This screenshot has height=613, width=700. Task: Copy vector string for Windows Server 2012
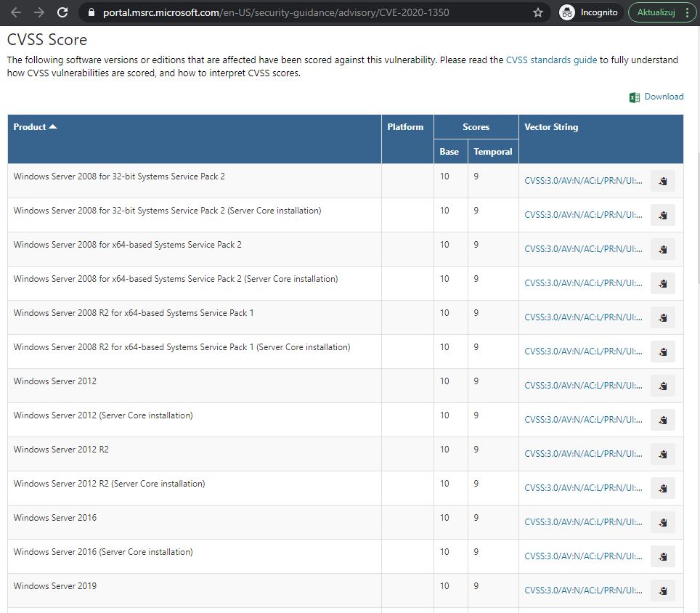(x=662, y=386)
